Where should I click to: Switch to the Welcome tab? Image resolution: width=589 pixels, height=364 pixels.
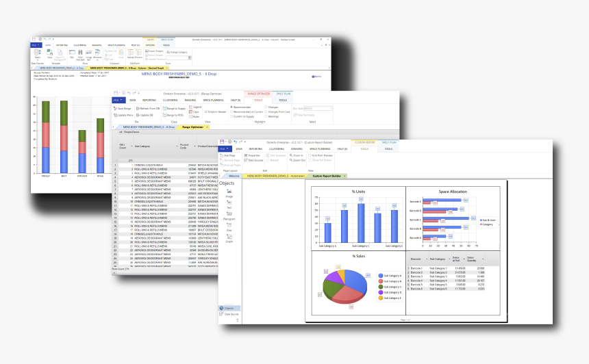click(233, 177)
